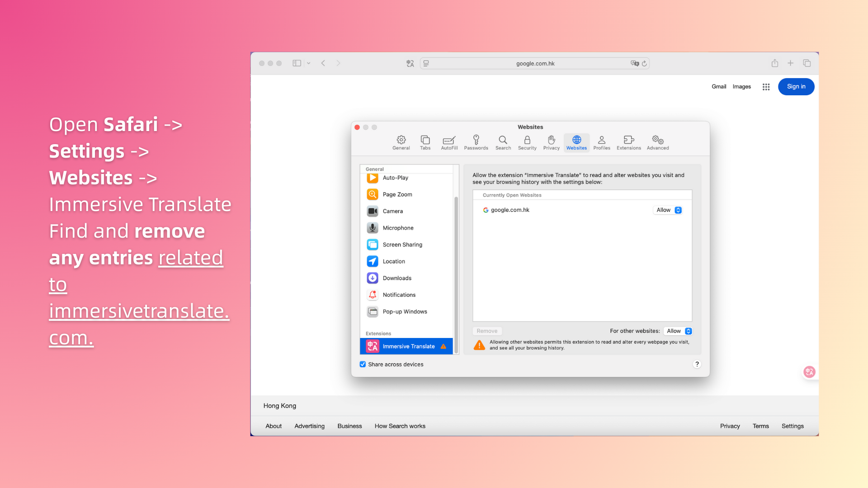Open the Advanced settings pane
The image size is (868, 488).
(657, 142)
